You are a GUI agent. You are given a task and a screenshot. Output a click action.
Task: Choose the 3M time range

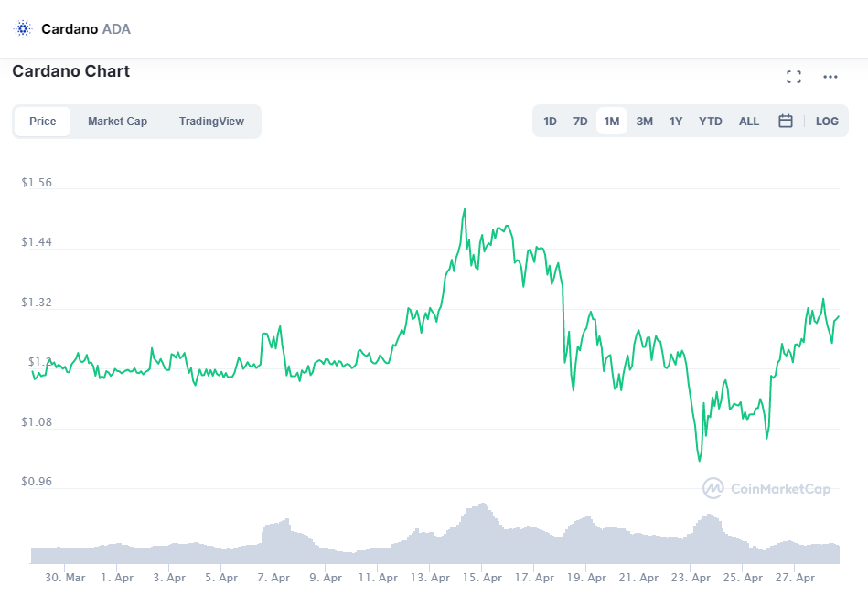click(x=644, y=121)
